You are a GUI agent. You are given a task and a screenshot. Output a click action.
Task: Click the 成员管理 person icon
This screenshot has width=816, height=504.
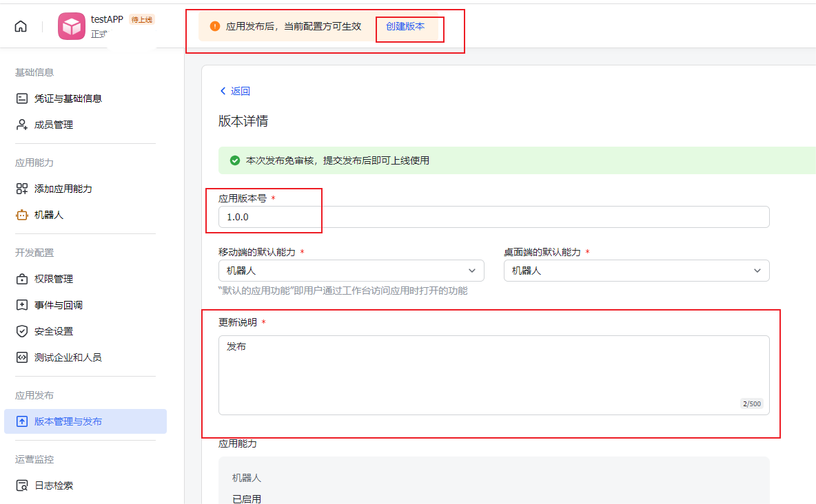pyautogui.click(x=22, y=125)
